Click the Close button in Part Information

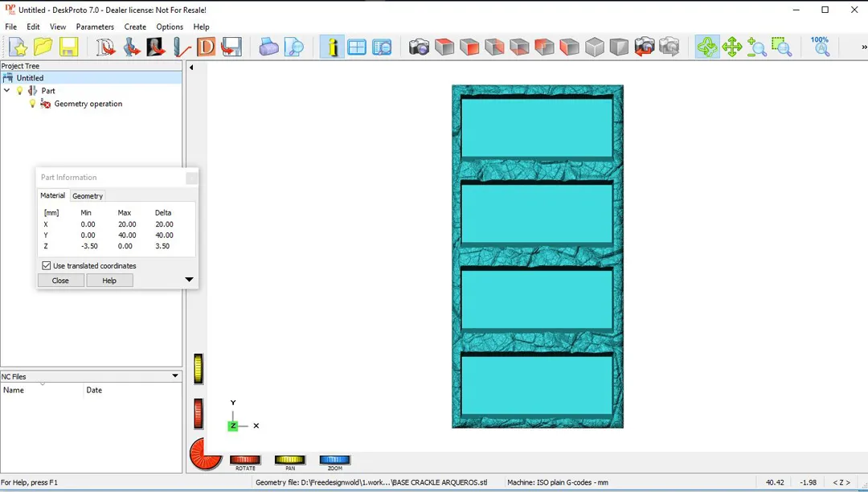point(60,281)
